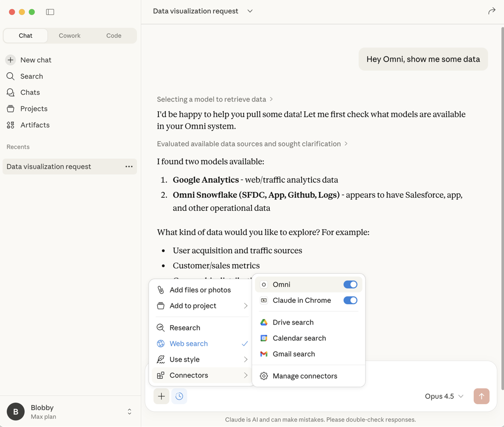
Task: Click the New chat plus icon
Action: (10, 60)
